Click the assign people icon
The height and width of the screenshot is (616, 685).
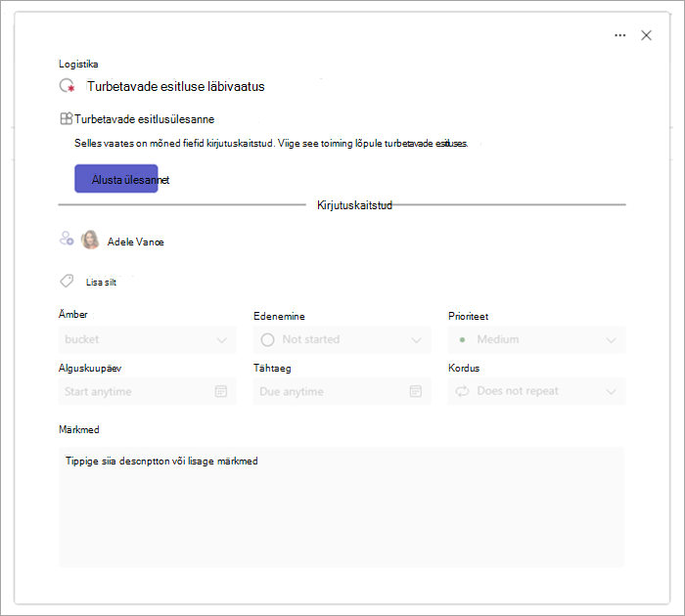67,239
